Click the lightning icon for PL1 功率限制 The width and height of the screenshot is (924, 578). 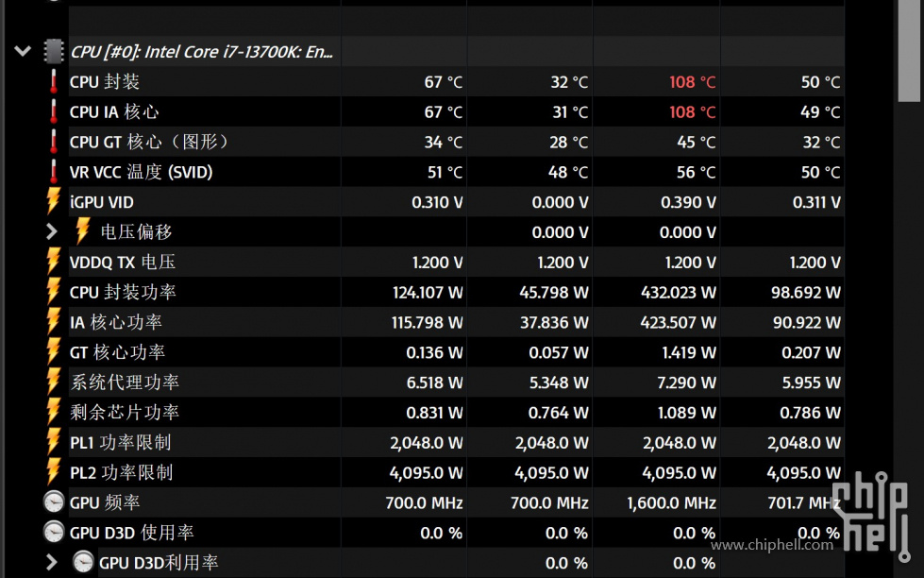(x=54, y=442)
